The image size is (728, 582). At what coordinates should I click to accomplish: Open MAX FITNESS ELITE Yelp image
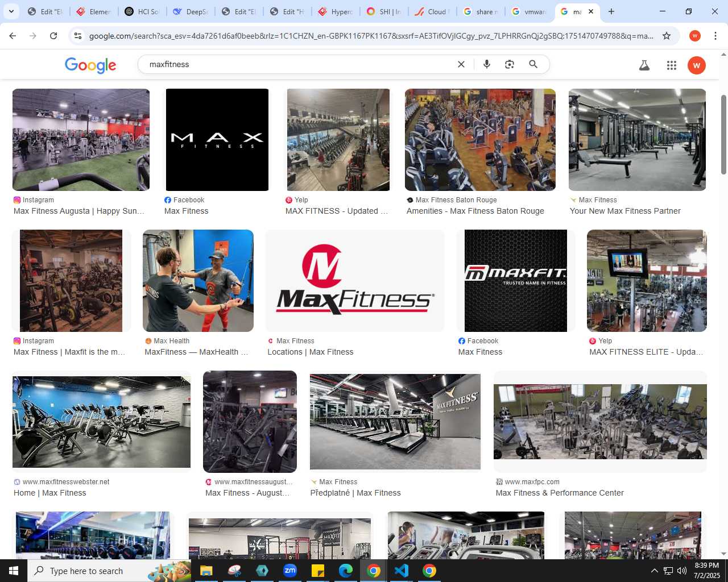[x=647, y=281]
